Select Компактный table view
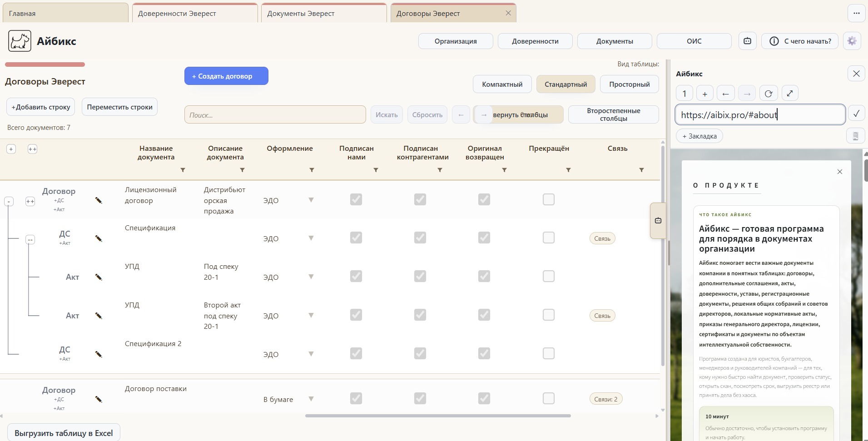This screenshot has height=441, width=868. pyautogui.click(x=502, y=84)
